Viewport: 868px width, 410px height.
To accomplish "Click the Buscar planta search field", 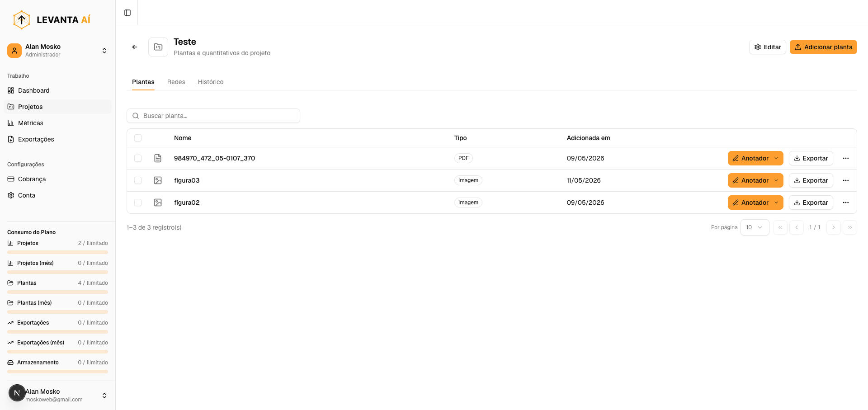I will click(213, 116).
